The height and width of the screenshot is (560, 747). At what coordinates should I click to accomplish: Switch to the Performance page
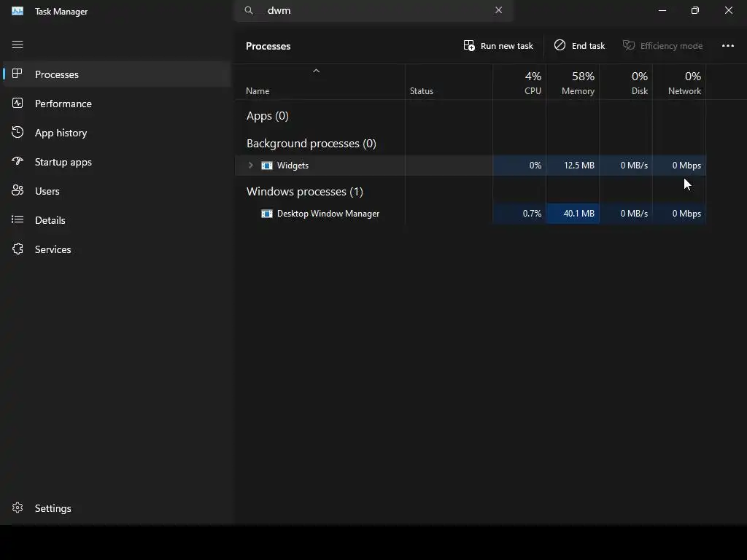pyautogui.click(x=63, y=104)
